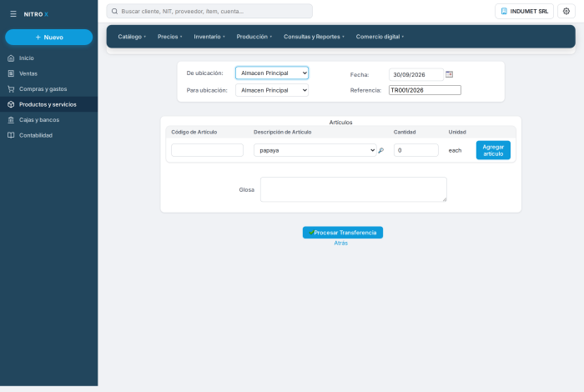Click the Atrás link

(x=340, y=243)
